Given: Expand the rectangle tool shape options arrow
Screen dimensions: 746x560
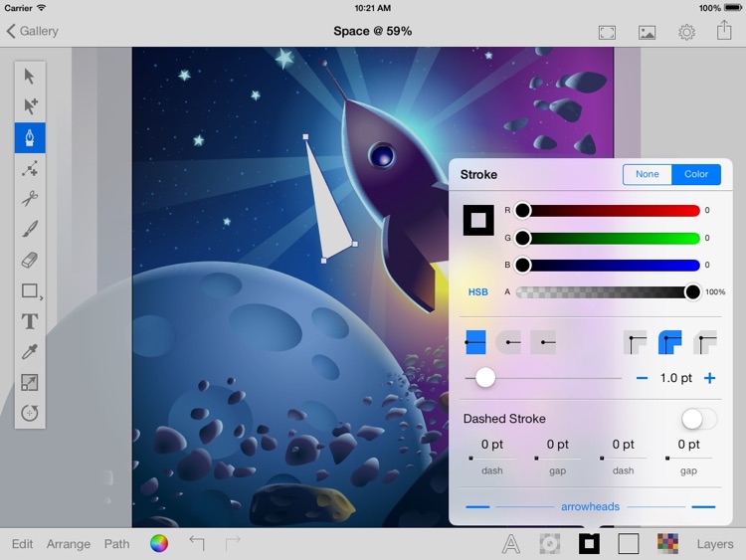Looking at the screenshot, I should coord(42,297).
